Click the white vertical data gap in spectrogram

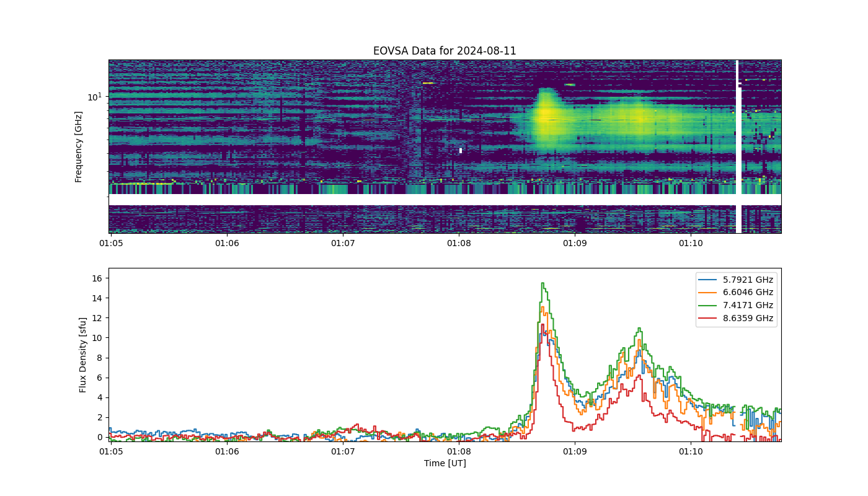[738, 147]
